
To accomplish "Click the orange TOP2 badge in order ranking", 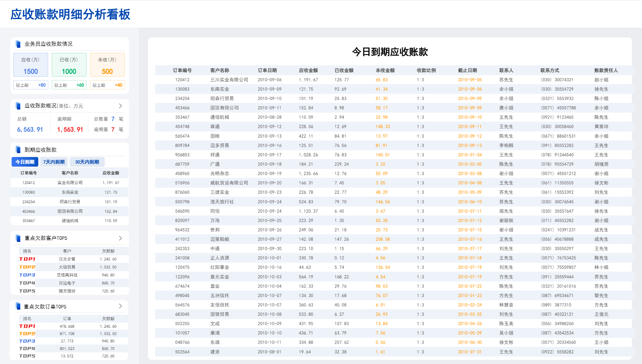I will tap(27, 333).
